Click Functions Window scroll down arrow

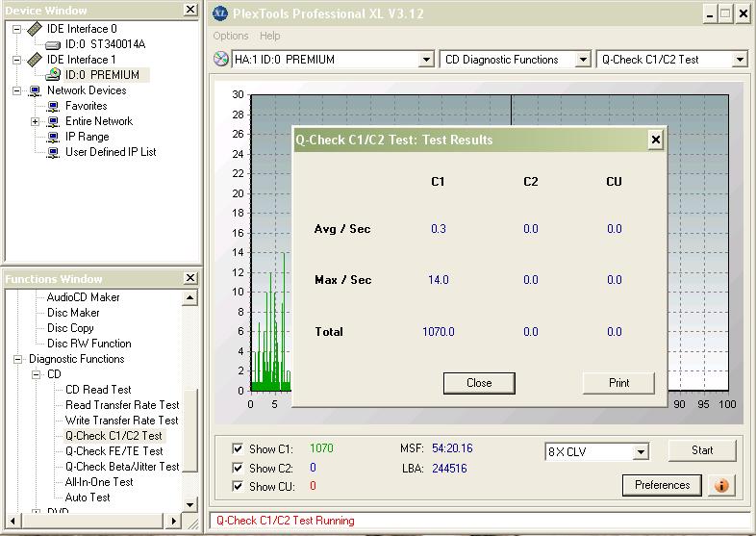click(x=190, y=504)
